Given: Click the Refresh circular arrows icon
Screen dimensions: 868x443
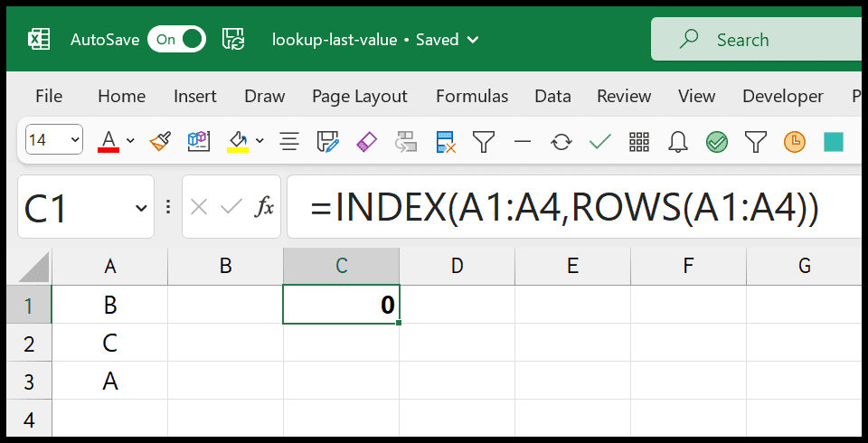Looking at the screenshot, I should coord(561,142).
